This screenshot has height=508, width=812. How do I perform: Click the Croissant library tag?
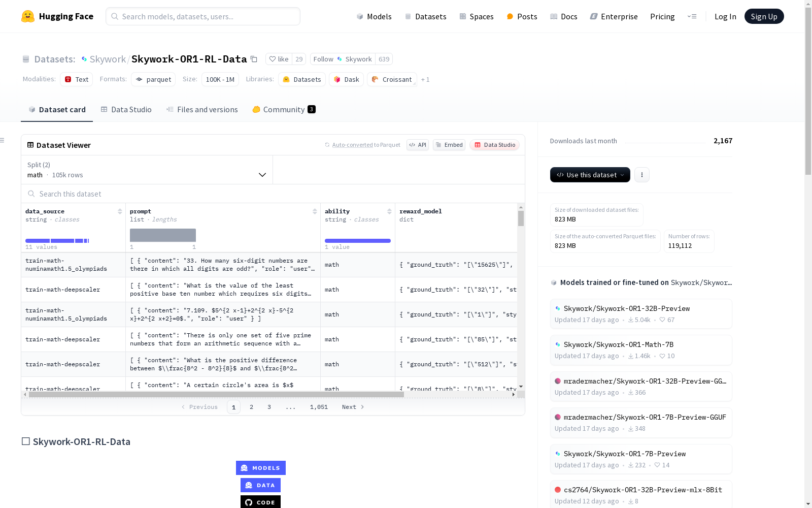coord(392,79)
